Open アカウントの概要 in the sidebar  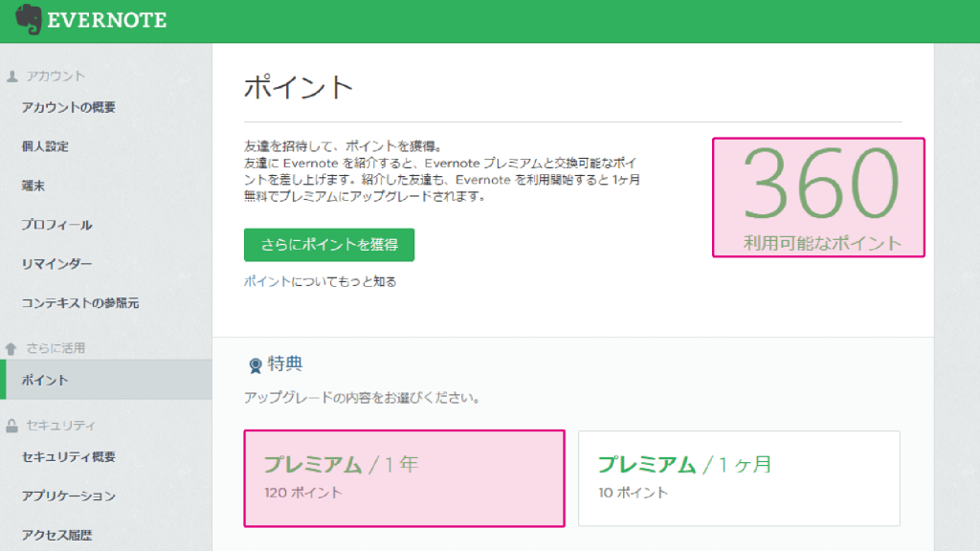coord(69,107)
